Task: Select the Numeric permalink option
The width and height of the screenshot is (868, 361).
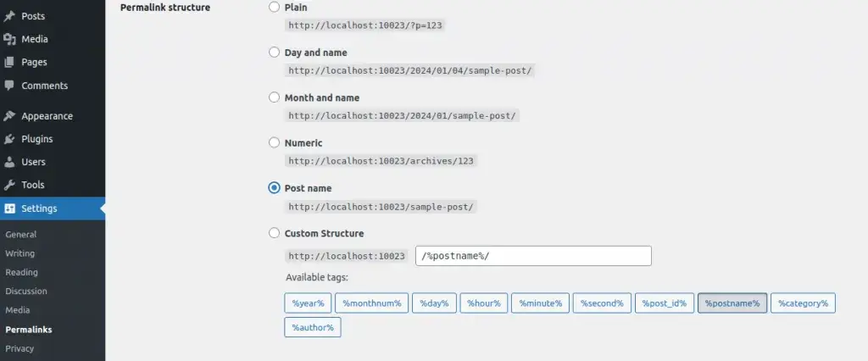Action: [x=274, y=143]
